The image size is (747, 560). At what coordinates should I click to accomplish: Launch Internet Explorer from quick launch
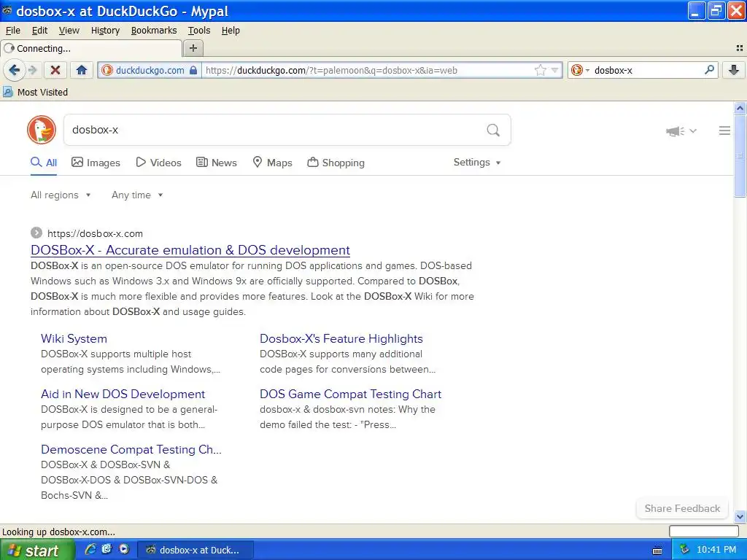(x=90, y=550)
